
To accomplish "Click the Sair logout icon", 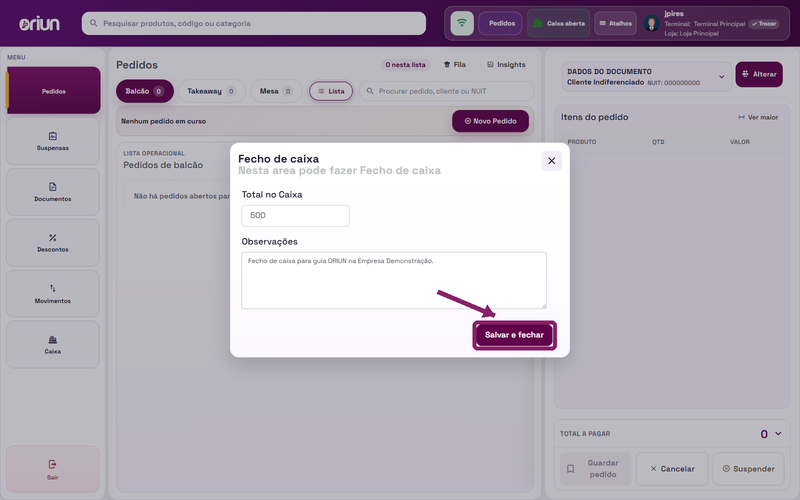I will click(x=53, y=464).
